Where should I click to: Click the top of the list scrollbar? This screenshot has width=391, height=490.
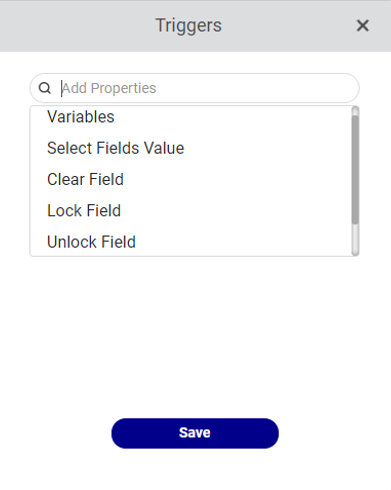tap(355, 110)
